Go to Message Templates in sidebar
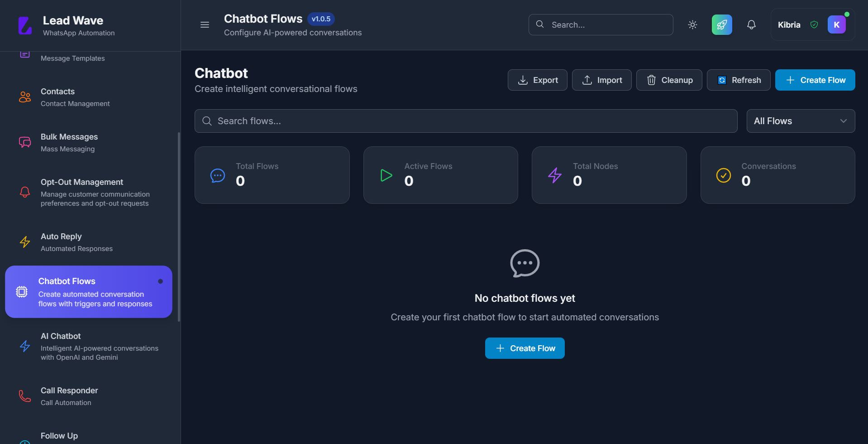The width and height of the screenshot is (868, 444). coord(73,58)
